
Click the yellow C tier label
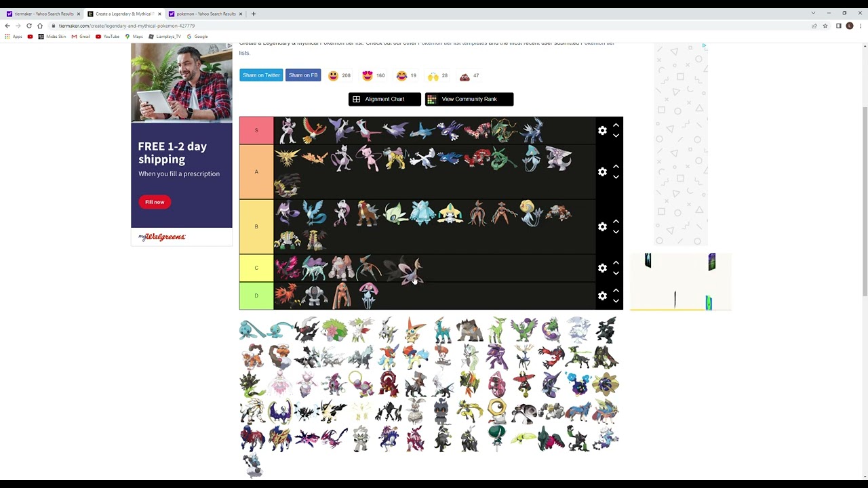point(256,268)
